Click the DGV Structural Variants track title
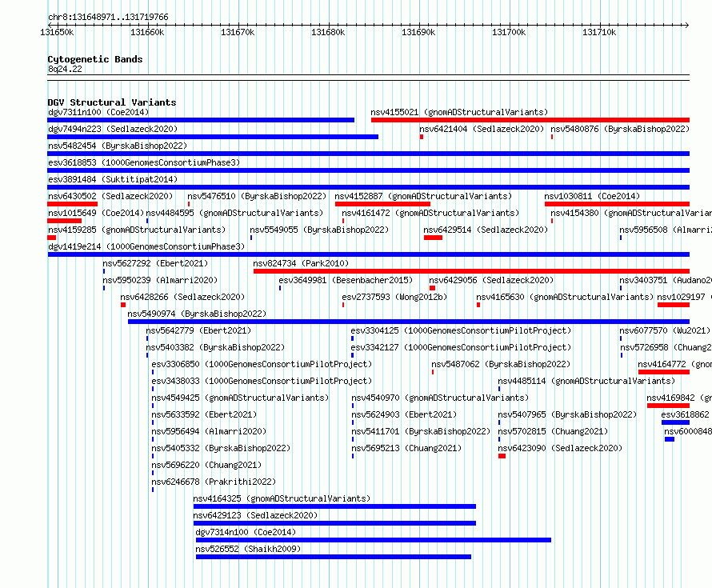The width and height of the screenshot is (712, 588). click(x=112, y=102)
